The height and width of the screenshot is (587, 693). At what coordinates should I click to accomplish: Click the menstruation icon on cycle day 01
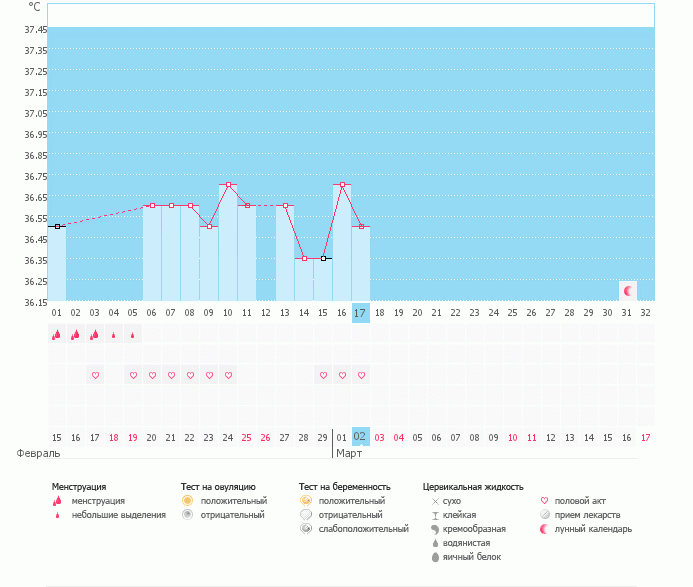pos(57,335)
